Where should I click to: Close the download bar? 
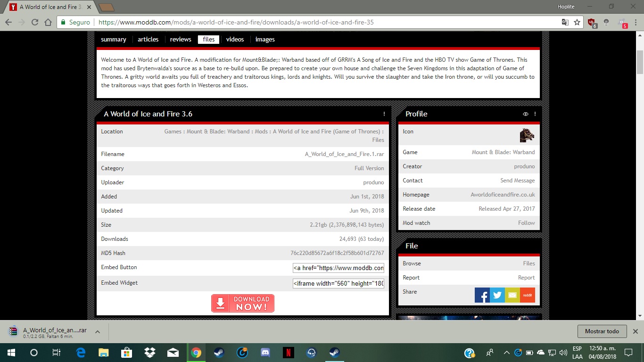[x=635, y=331]
